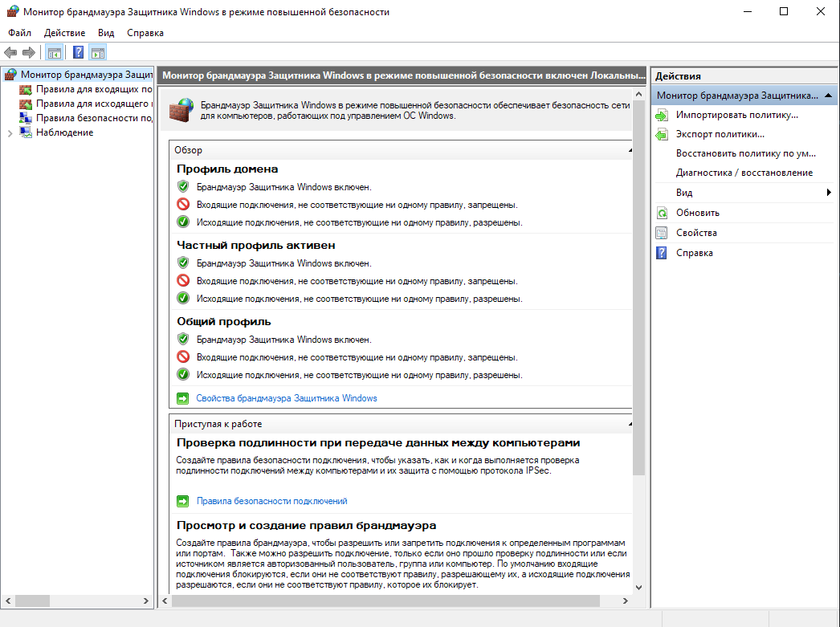Click the center pane vertical scrollbar thumb

[x=638, y=288]
